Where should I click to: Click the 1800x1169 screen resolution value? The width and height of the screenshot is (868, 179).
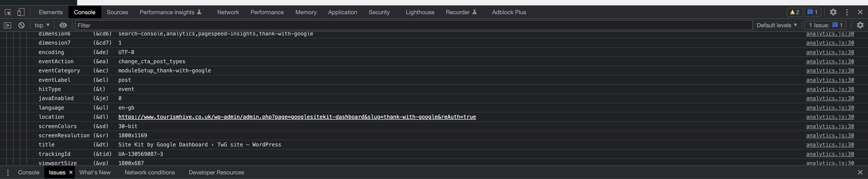(x=132, y=136)
